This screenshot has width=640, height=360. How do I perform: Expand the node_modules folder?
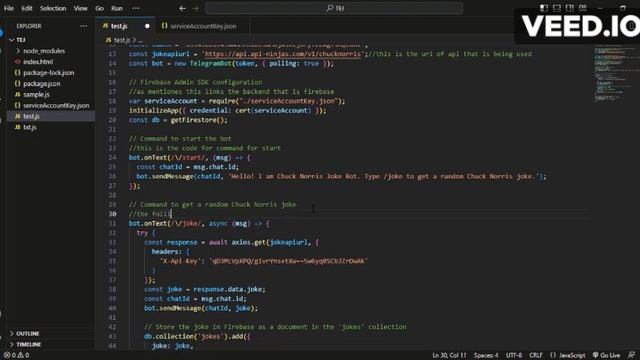[x=44, y=51]
